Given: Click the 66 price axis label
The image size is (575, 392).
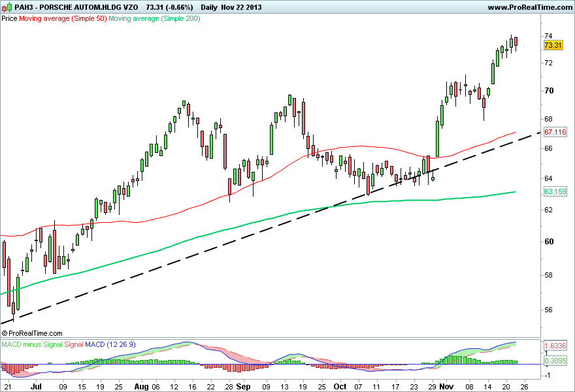Looking at the screenshot, I should [x=548, y=148].
